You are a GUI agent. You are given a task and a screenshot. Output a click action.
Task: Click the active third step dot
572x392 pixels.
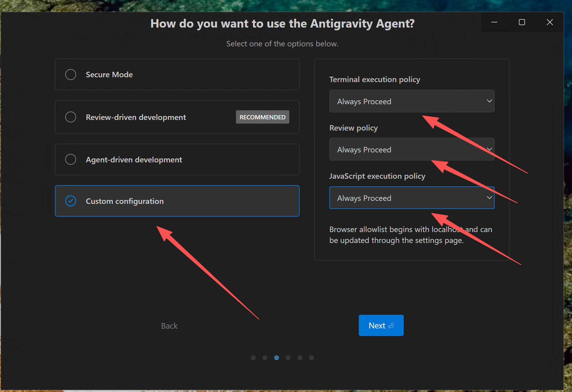pyautogui.click(x=277, y=358)
